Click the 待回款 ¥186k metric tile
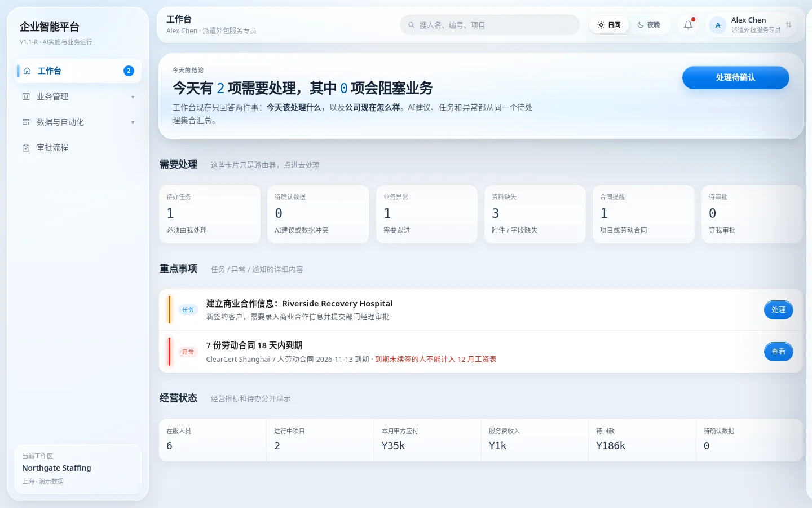 click(642, 440)
